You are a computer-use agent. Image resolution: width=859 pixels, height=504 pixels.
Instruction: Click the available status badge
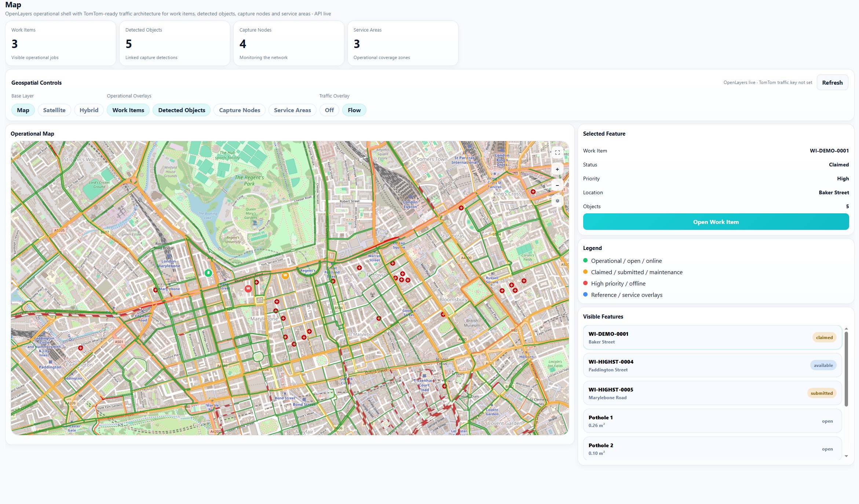pyautogui.click(x=823, y=365)
